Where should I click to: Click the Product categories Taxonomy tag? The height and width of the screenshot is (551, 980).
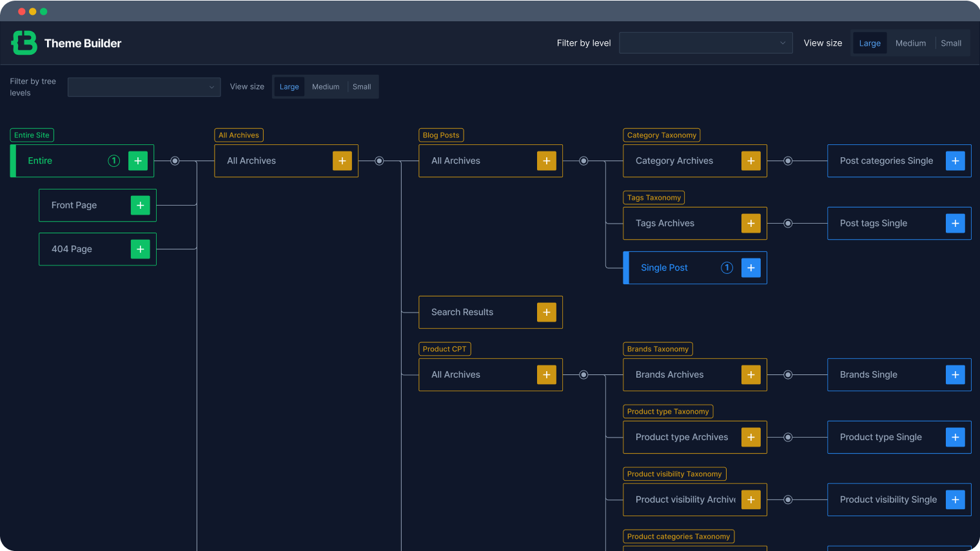(678, 537)
